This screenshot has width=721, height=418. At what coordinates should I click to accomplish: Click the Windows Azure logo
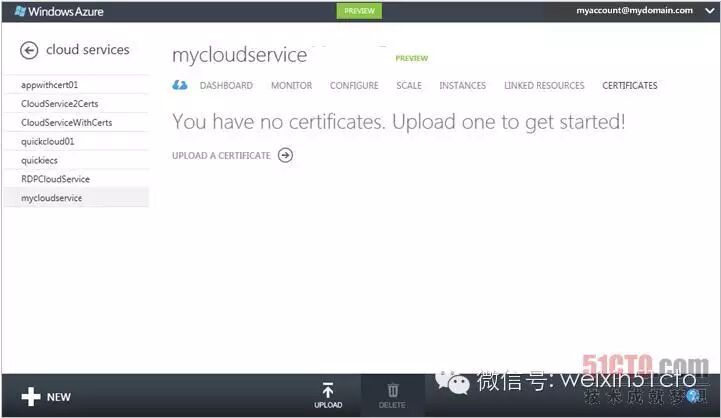click(59, 11)
